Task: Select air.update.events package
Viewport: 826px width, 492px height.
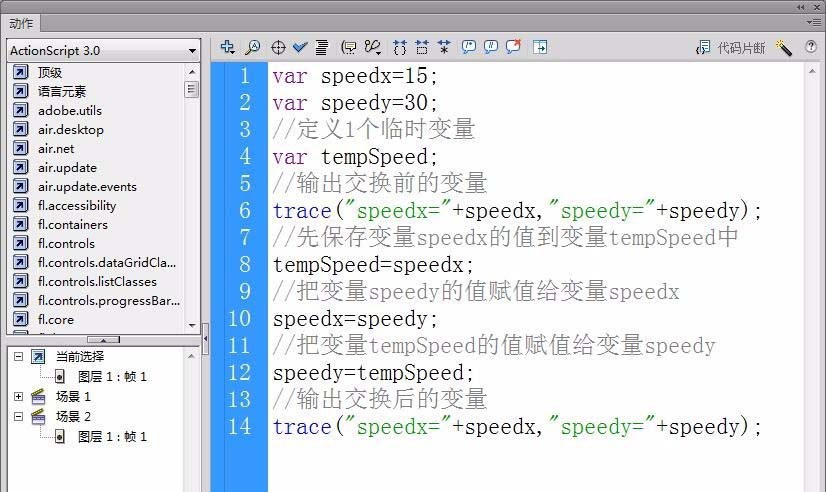Action: point(87,186)
